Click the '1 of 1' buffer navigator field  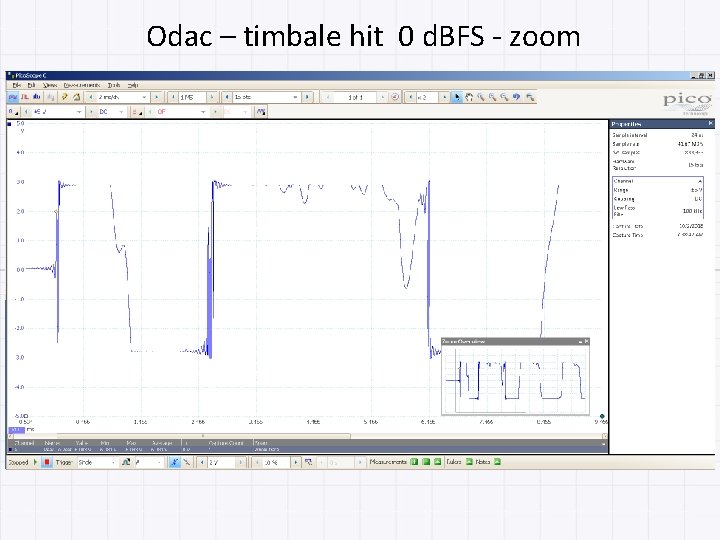pos(355,97)
